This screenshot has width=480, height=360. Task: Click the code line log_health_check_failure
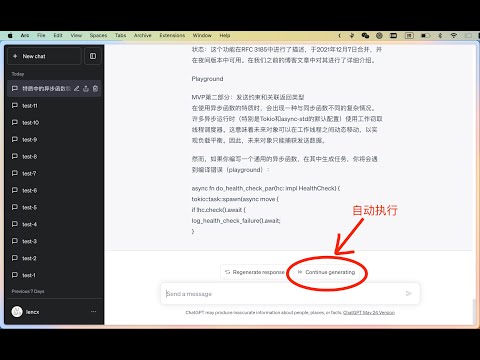tap(236, 220)
